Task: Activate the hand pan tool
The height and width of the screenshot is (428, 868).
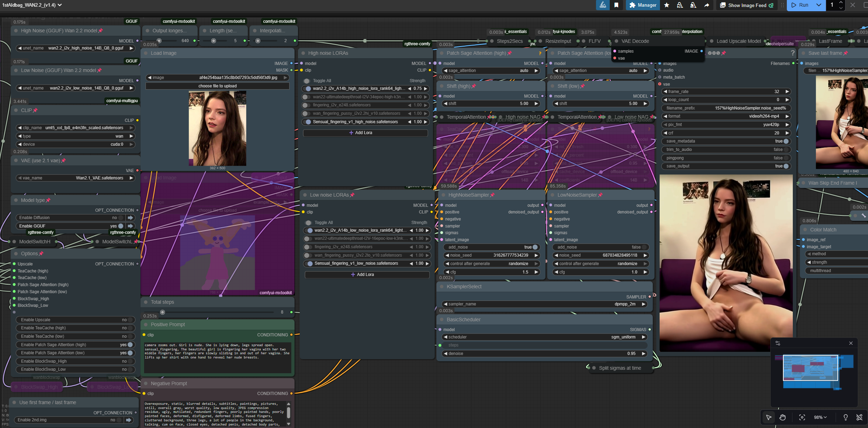Action: pos(782,417)
